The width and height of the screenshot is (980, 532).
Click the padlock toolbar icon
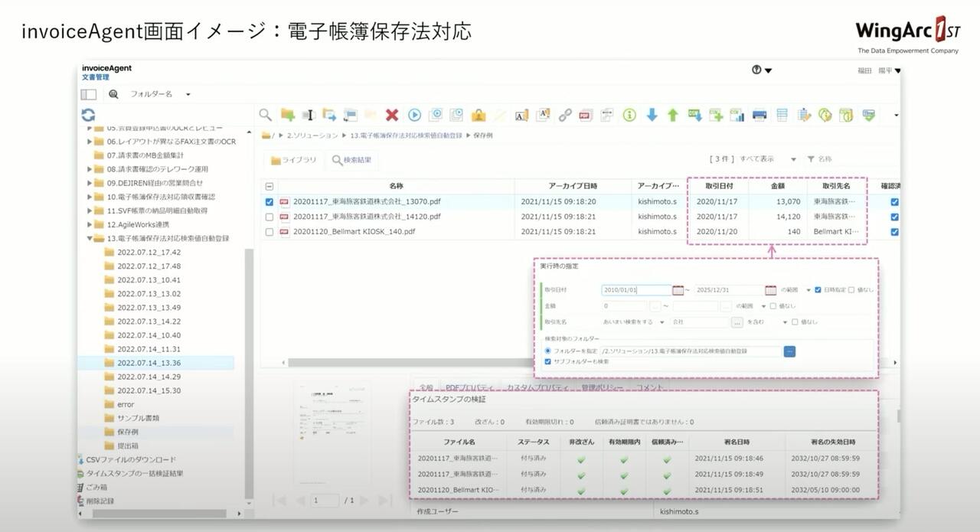tap(479, 115)
